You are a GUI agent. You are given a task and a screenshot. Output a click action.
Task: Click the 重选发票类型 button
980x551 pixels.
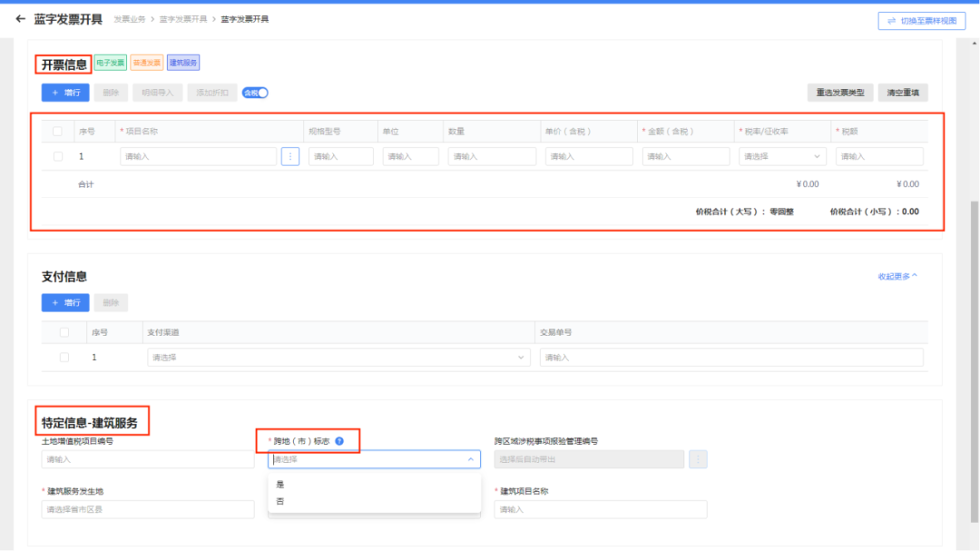coord(840,93)
